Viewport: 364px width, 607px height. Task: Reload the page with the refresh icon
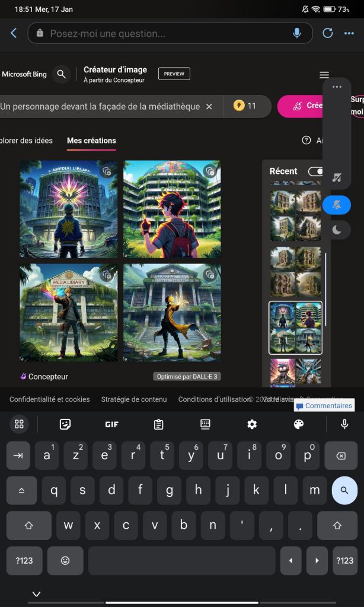pyautogui.click(x=328, y=33)
